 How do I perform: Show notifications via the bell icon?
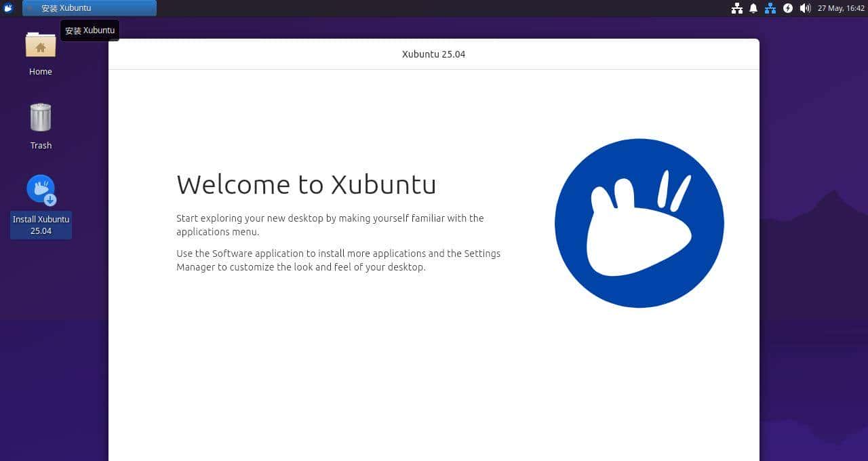pyautogui.click(x=753, y=8)
